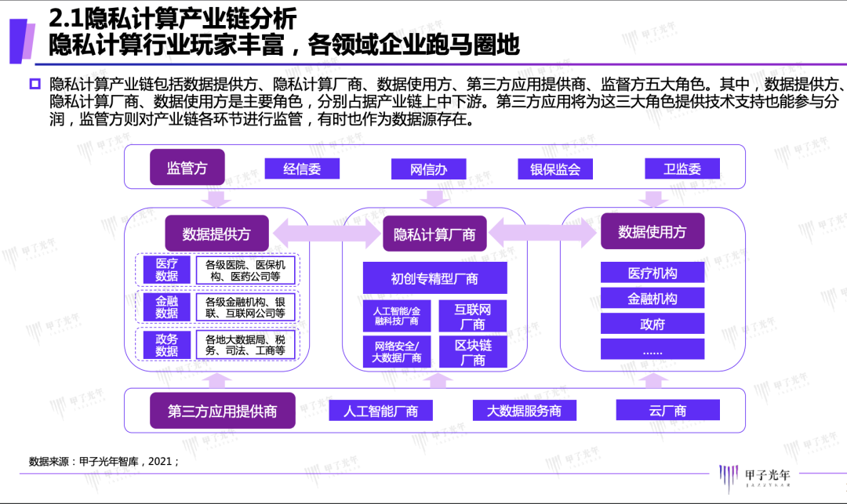The height and width of the screenshot is (504, 847).
Task: Select the 医疗机构 box
Action: coord(652,273)
